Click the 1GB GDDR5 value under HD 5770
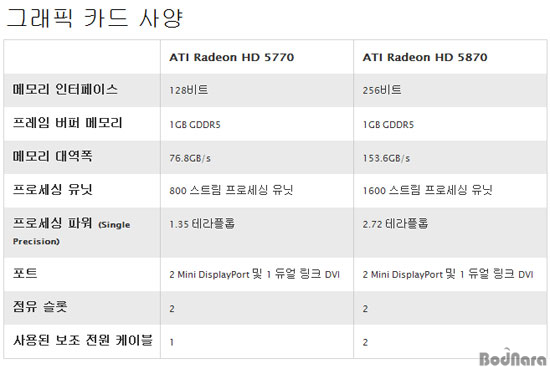The image size is (550, 369). (x=195, y=125)
